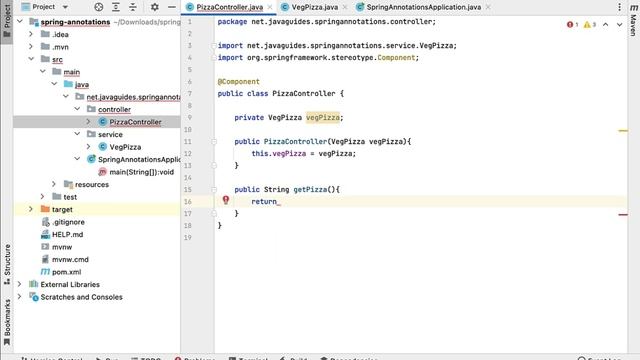This screenshot has width=640, height=360.
Task: Collapse the java folder
Action: coord(54,84)
